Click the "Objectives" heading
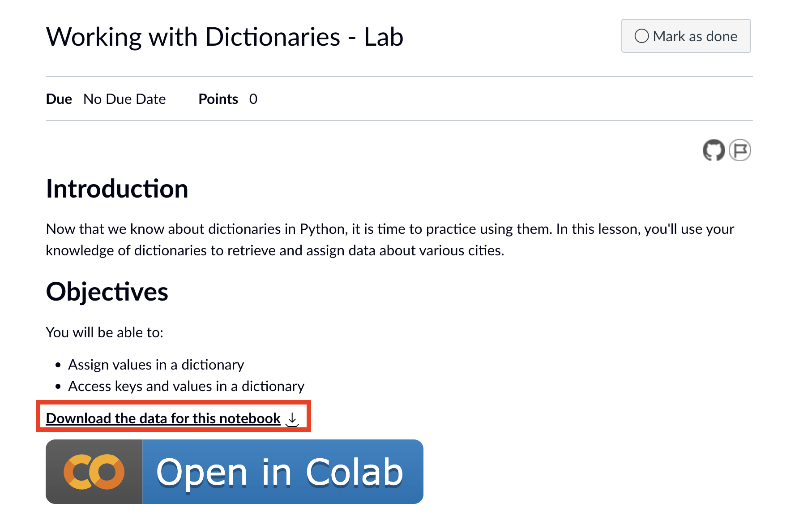Screen dimensions: 812x525 click(107, 292)
